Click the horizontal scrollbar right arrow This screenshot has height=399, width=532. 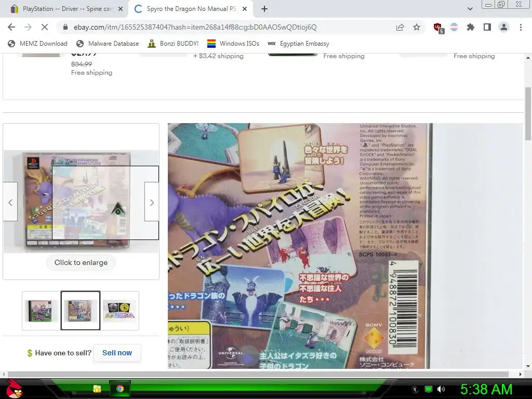[x=521, y=374]
